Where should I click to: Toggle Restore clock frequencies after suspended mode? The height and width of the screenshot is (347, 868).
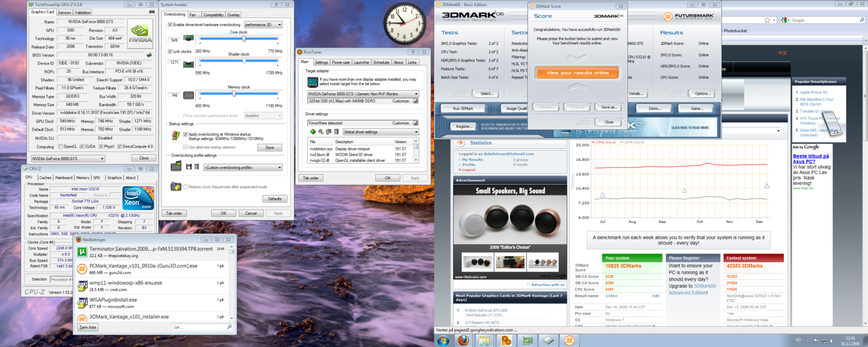coord(185,187)
